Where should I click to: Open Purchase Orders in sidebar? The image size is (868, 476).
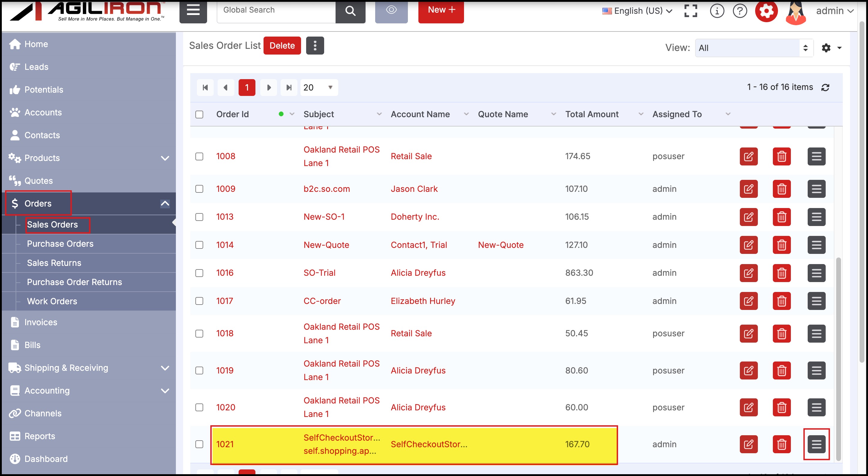[60, 244]
